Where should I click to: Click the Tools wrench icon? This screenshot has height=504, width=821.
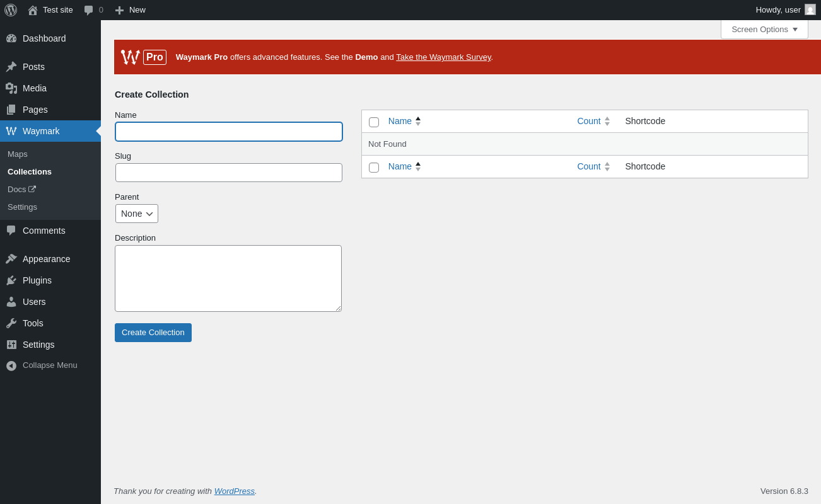pyautogui.click(x=11, y=323)
